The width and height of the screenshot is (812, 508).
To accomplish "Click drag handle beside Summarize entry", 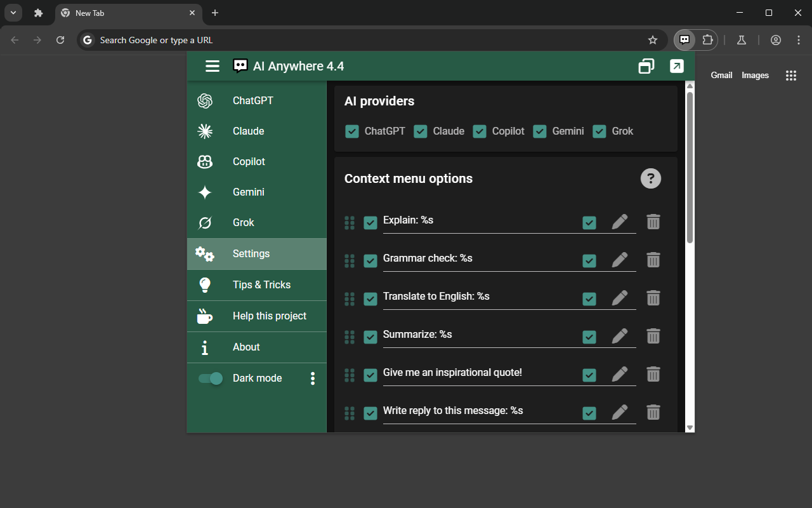I will [x=349, y=337].
